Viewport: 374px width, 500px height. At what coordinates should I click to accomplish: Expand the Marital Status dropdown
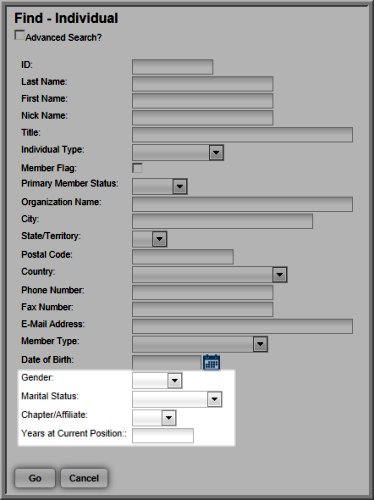point(177,399)
